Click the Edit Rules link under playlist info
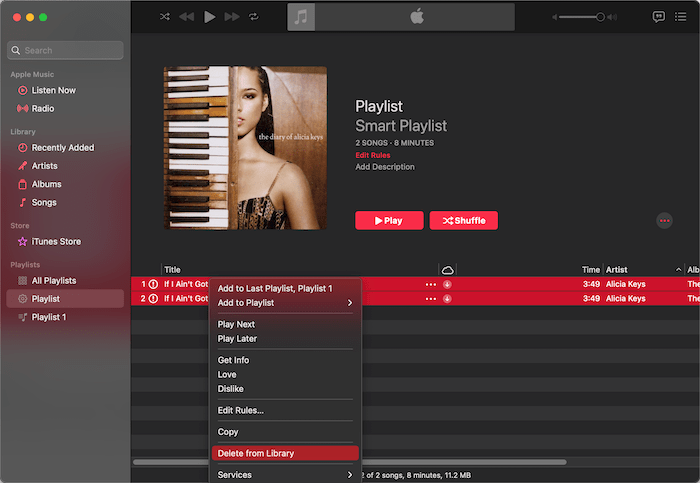 pyautogui.click(x=374, y=155)
